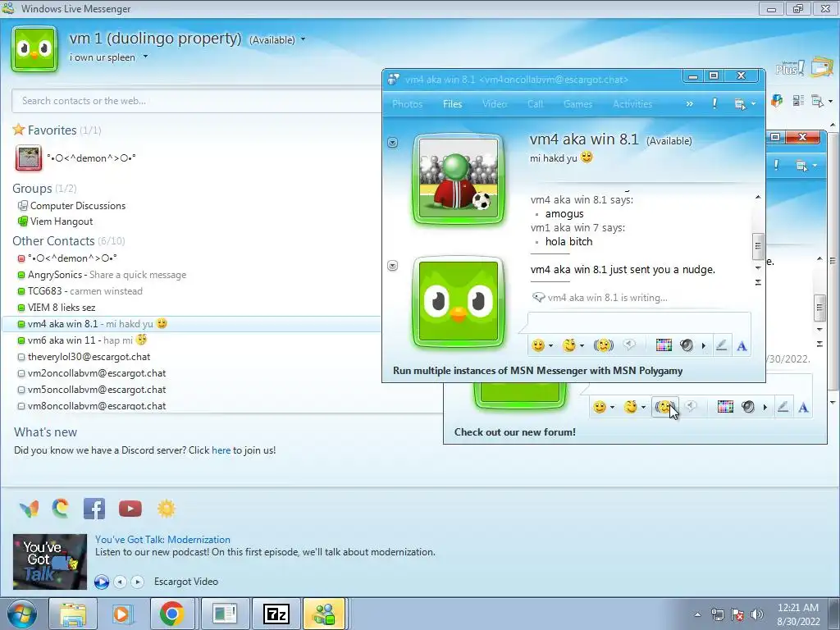Viewport: 840px width, 630px height.
Task: Open Files menu in vm4 chat
Action: pos(453,104)
